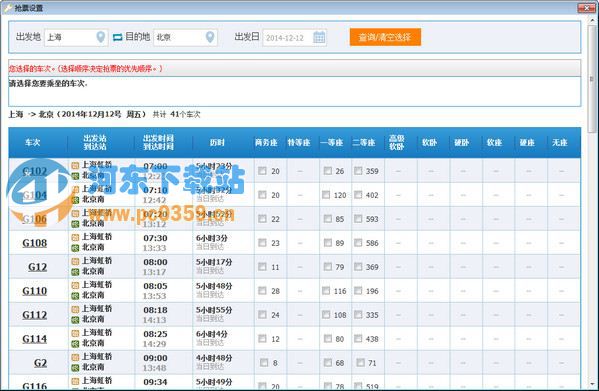Click the terminal station icon for G114
The image size is (599, 391).
click(75, 344)
